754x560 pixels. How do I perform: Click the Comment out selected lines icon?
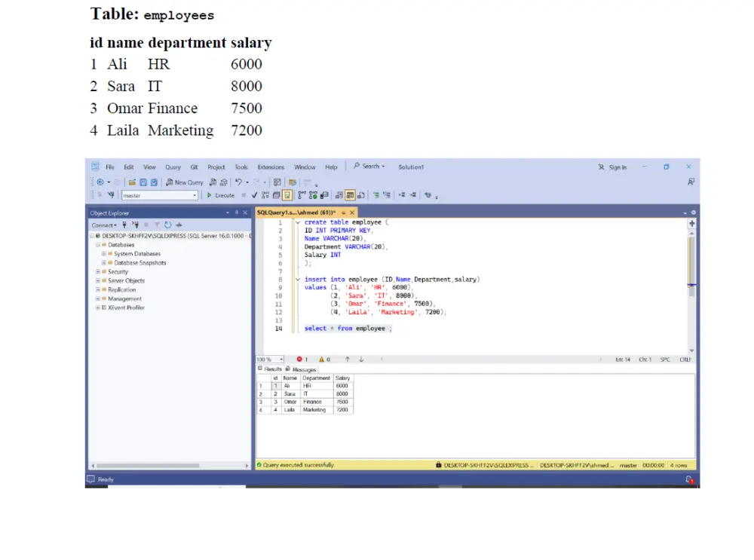376,194
